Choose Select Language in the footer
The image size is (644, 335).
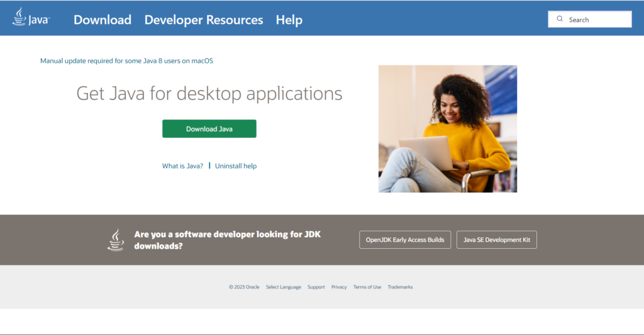pos(283,287)
